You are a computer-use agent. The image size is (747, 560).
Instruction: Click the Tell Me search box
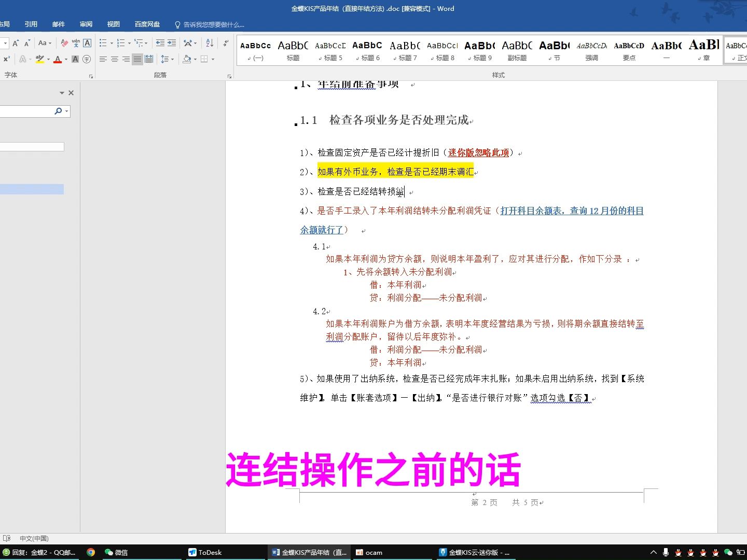point(210,24)
